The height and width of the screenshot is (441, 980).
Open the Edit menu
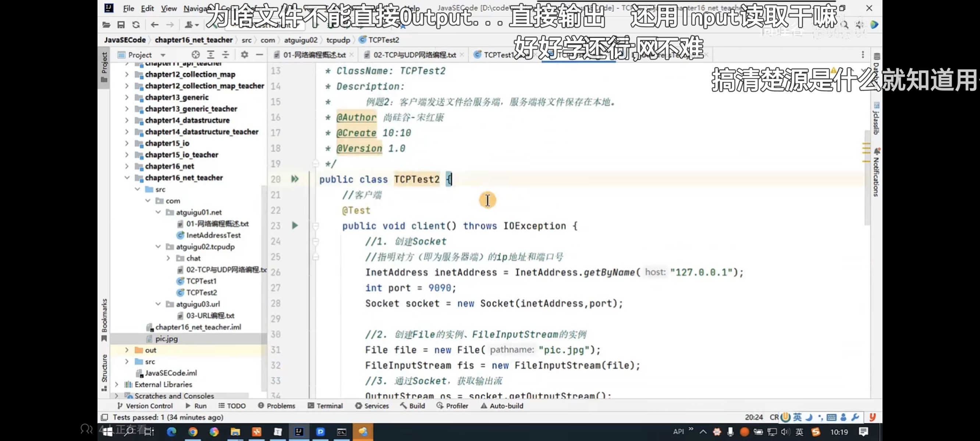[147, 8]
